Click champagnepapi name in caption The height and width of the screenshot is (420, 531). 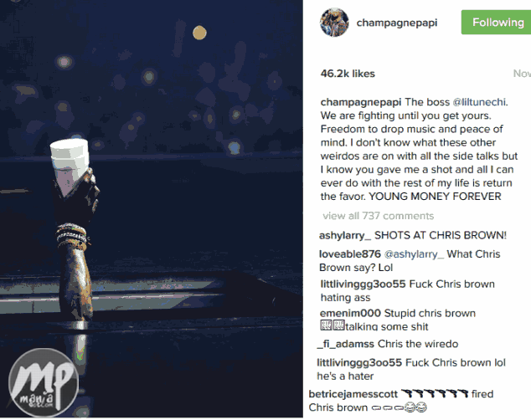(361, 102)
